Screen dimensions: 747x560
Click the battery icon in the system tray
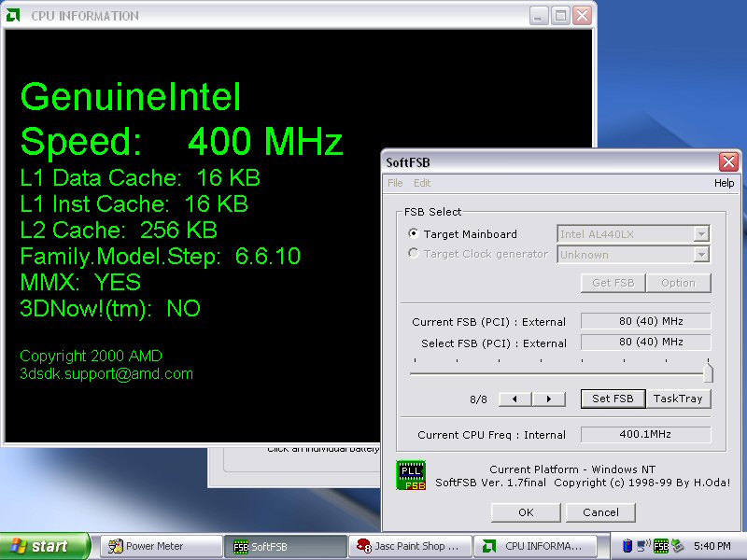click(x=627, y=546)
